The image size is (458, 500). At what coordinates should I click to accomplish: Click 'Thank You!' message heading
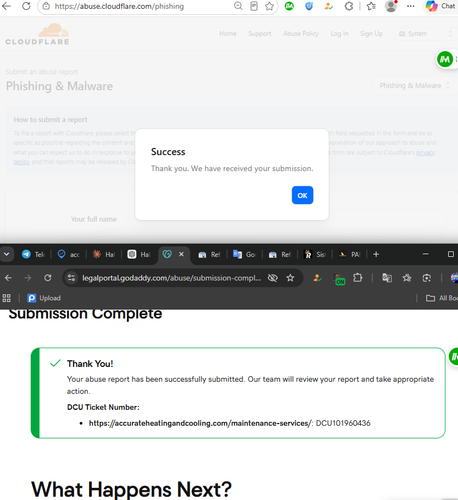[x=90, y=364]
